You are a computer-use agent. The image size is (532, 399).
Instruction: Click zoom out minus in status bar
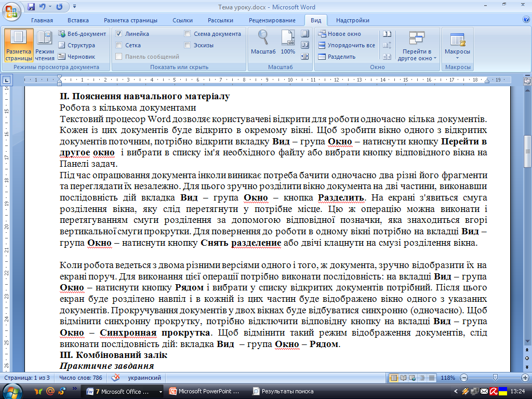pos(464,378)
